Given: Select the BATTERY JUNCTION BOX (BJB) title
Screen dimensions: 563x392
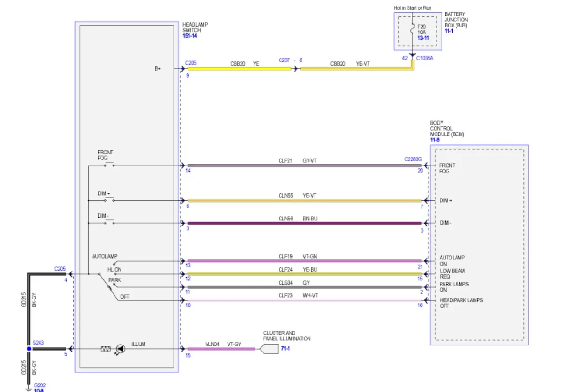Looking at the screenshot, I should pyautogui.click(x=456, y=20).
